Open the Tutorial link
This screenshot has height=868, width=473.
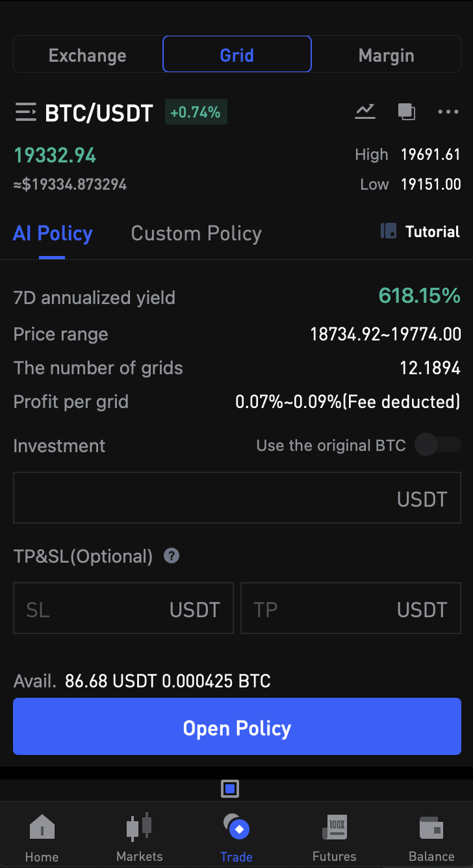pyautogui.click(x=432, y=232)
